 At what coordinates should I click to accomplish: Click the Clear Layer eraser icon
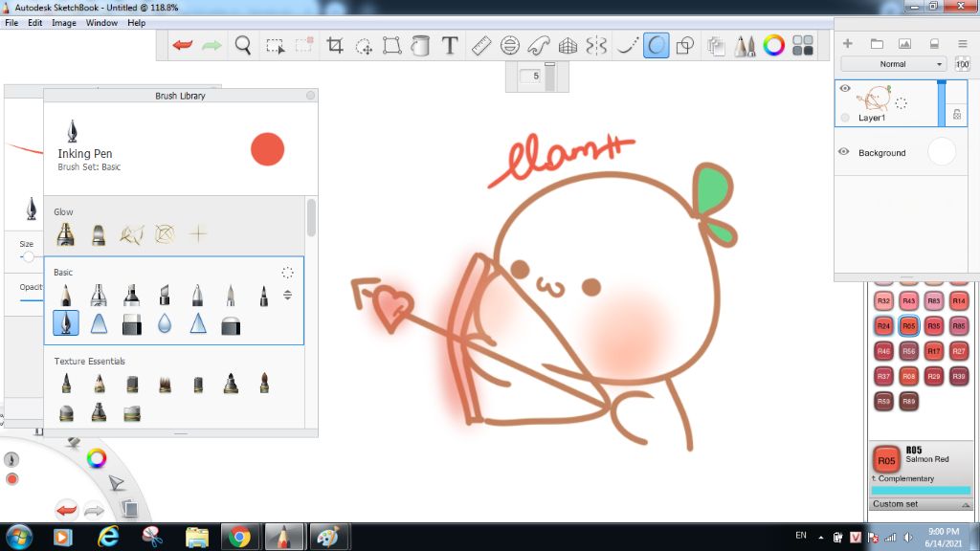coord(934,43)
